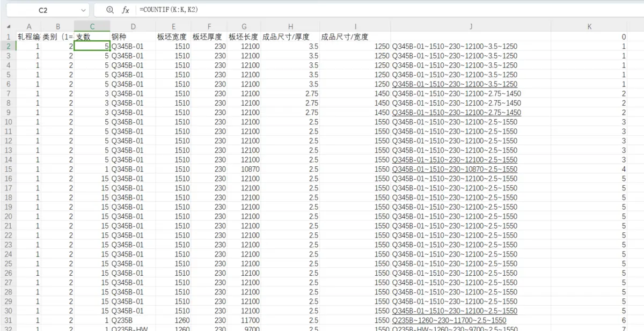Select row 15 header
The height and width of the screenshot is (331, 644).
[8, 169]
